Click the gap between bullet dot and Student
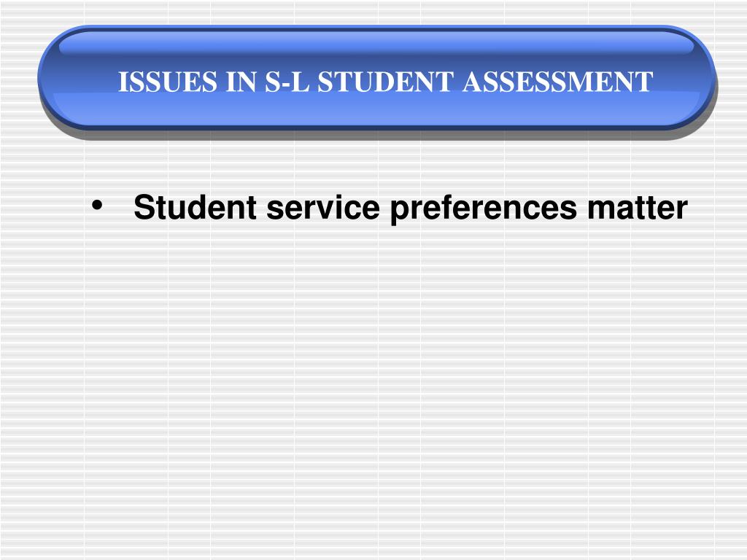The width and height of the screenshot is (747, 560). pos(118,207)
